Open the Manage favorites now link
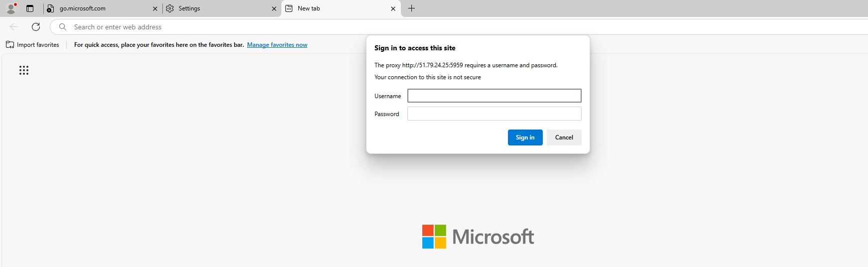 tap(277, 45)
